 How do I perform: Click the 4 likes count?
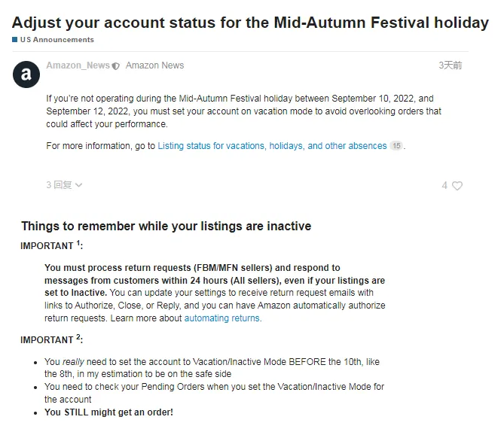point(444,186)
